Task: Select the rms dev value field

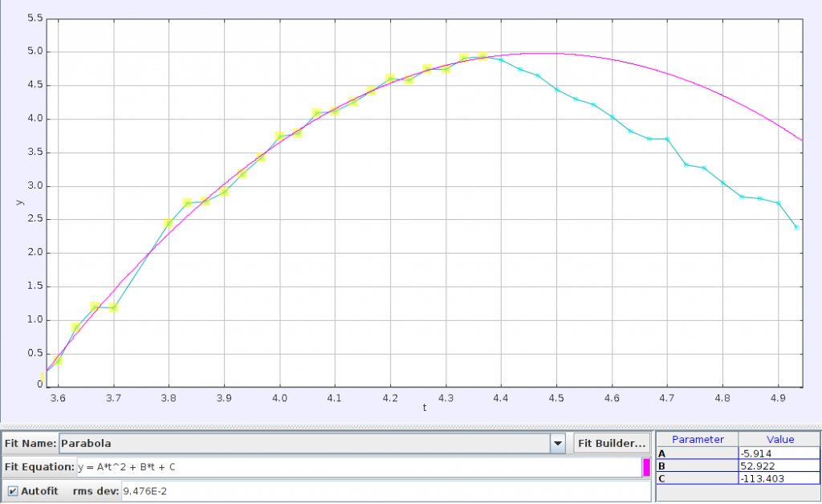Action: (x=386, y=491)
